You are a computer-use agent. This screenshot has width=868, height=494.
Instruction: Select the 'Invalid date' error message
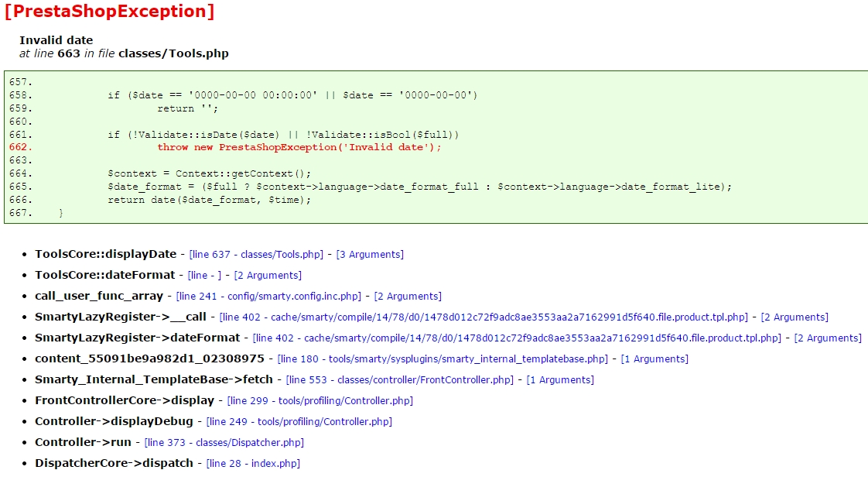coord(56,39)
